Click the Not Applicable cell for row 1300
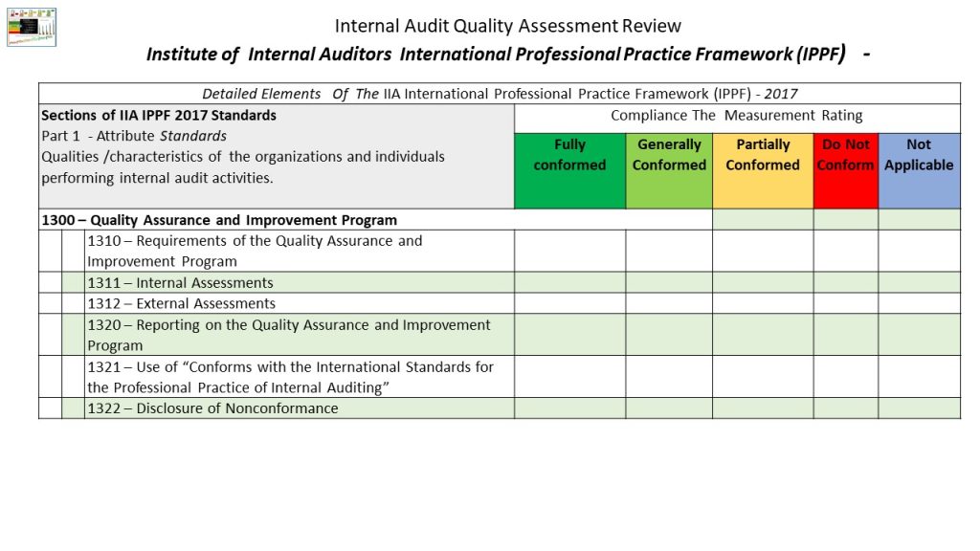Image resolution: width=980 pixels, height=551 pixels. tap(919, 219)
